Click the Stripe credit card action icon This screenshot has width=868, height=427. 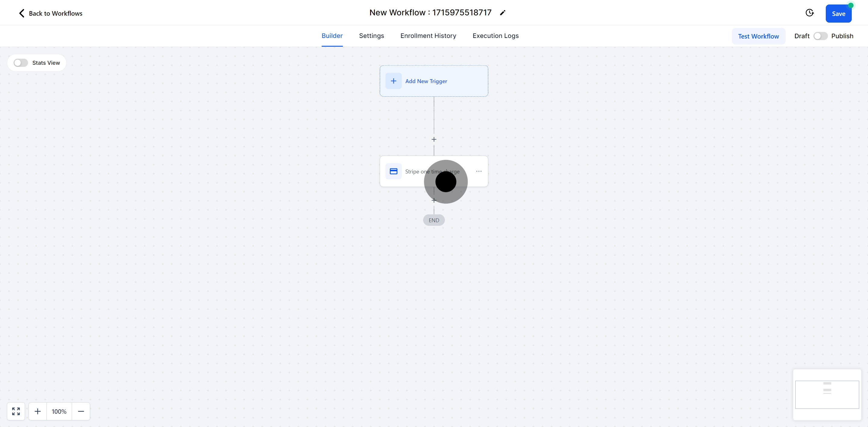coord(393,171)
